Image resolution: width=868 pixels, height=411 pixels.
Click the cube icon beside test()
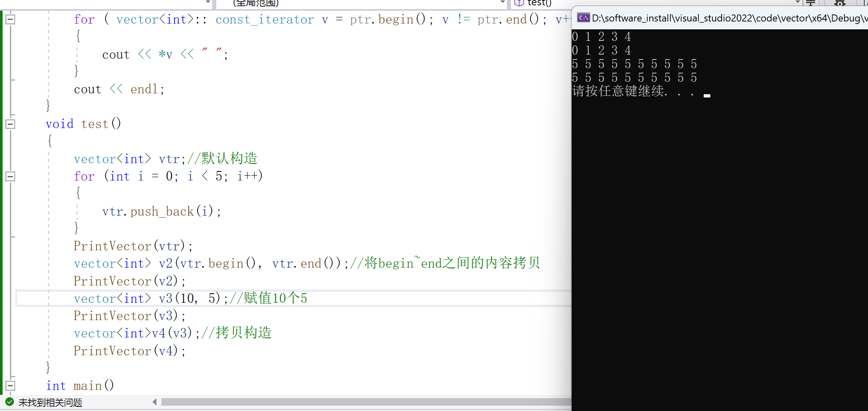click(x=519, y=3)
